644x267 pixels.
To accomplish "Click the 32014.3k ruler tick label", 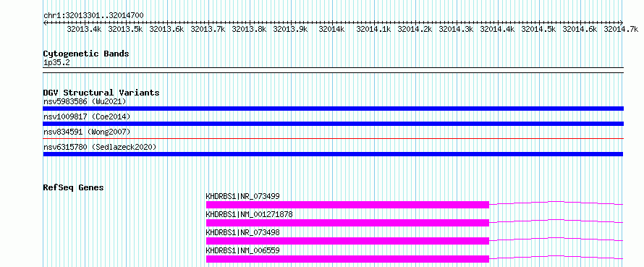I will (456, 29).
